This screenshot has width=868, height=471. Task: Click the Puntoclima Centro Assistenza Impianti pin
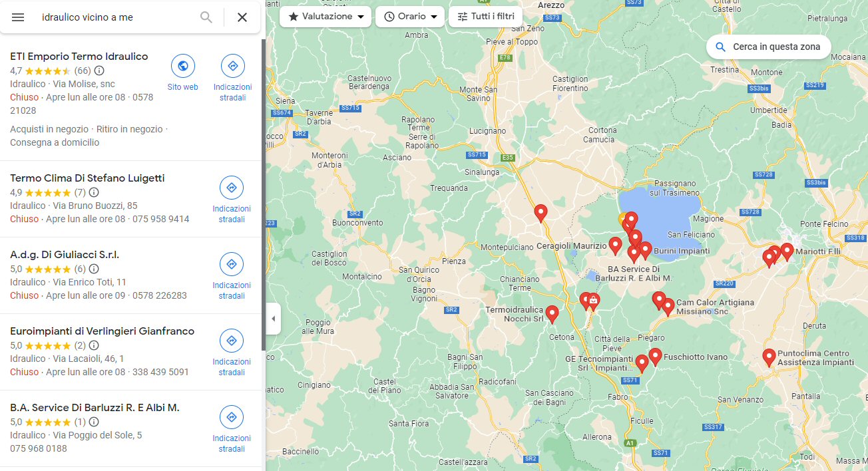[769, 357]
